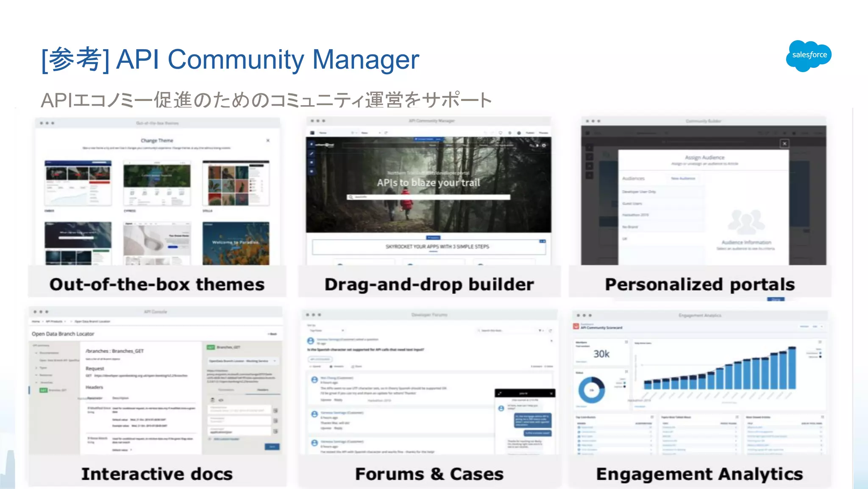Image resolution: width=868 pixels, height=489 pixels.
Task: Click the code view icon under the Headers tab
Action: [x=221, y=400]
